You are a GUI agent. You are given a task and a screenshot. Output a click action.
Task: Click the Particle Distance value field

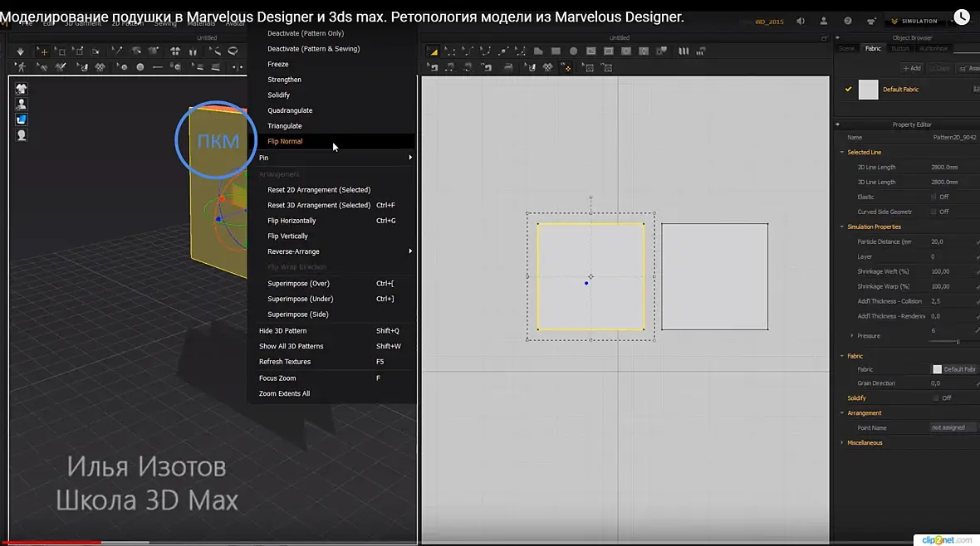click(x=950, y=241)
